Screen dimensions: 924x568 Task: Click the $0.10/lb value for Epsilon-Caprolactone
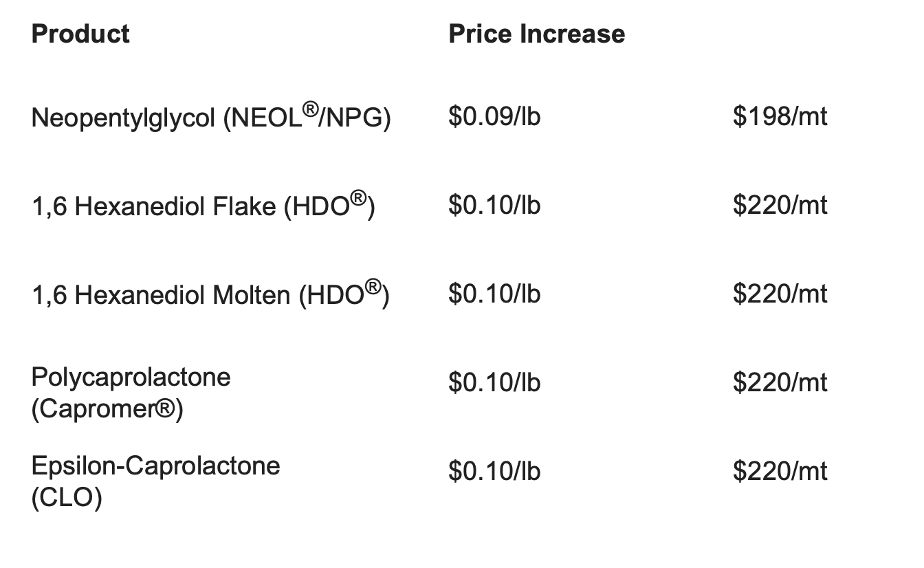coord(494,471)
